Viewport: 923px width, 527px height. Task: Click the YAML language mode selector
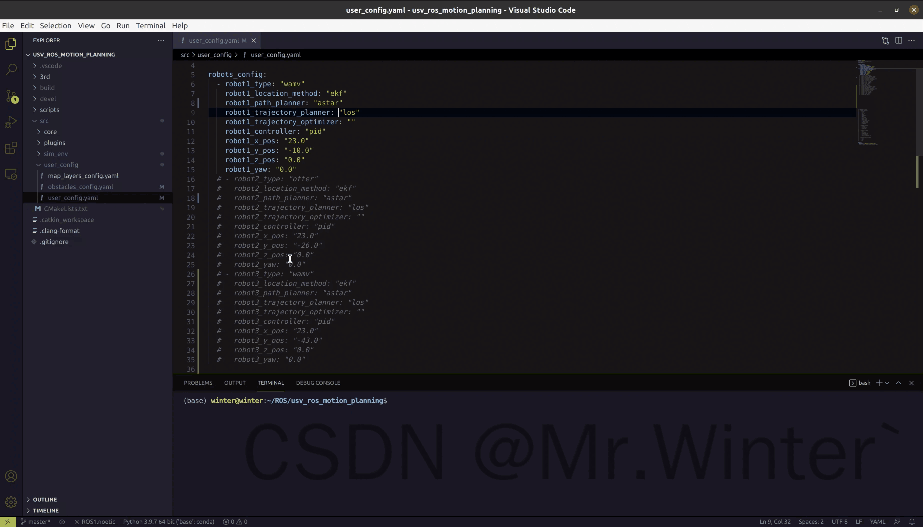[x=877, y=522]
